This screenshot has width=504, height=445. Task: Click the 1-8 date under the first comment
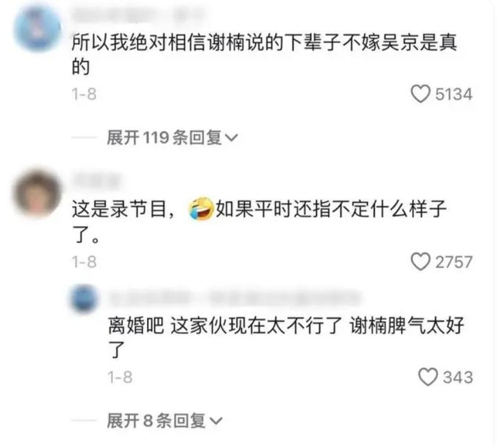[x=84, y=94]
